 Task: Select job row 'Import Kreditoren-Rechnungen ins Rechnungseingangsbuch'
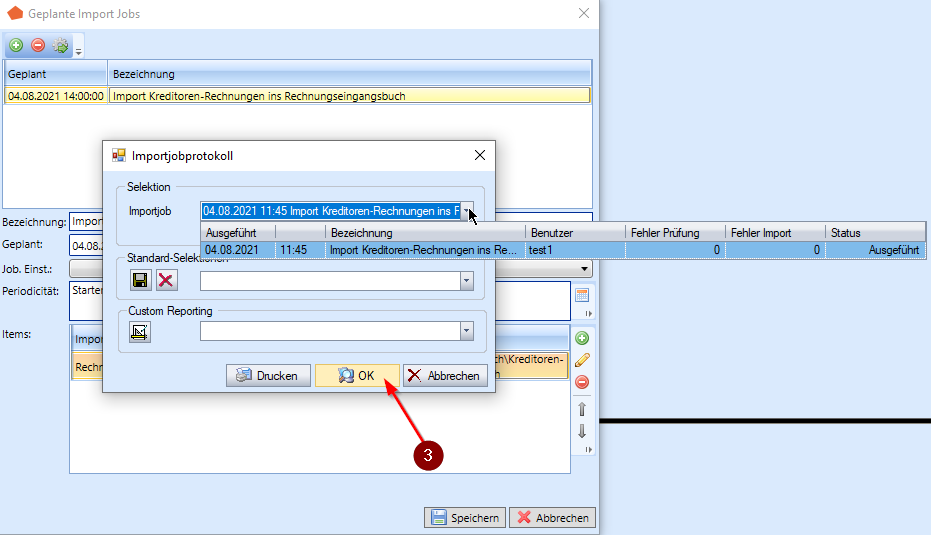[x=350, y=96]
